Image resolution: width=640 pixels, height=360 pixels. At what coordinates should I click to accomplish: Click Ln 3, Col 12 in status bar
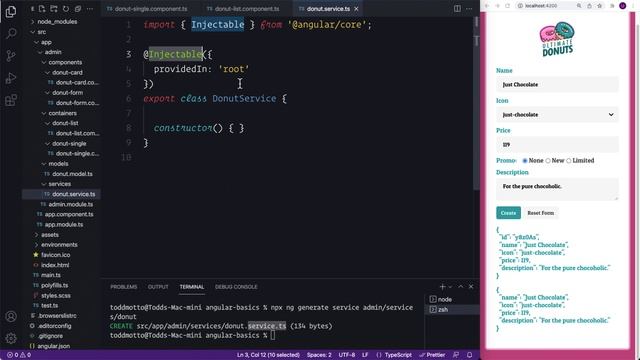pyautogui.click(x=268, y=355)
